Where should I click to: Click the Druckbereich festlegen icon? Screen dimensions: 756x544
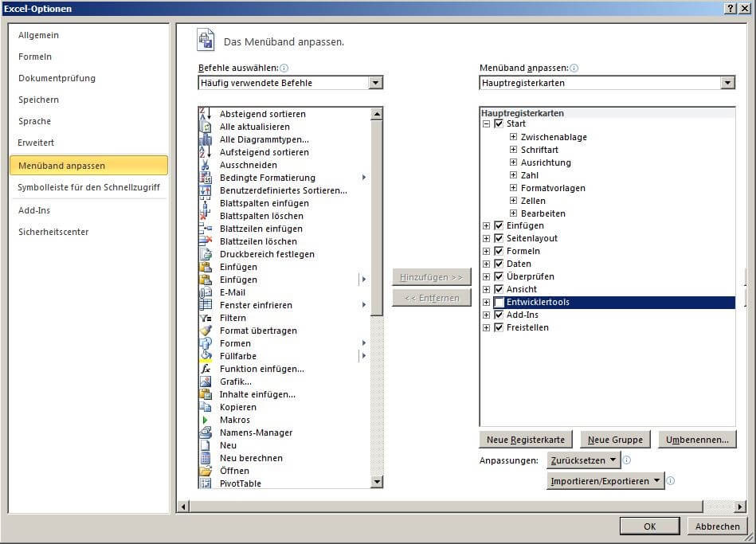206,254
